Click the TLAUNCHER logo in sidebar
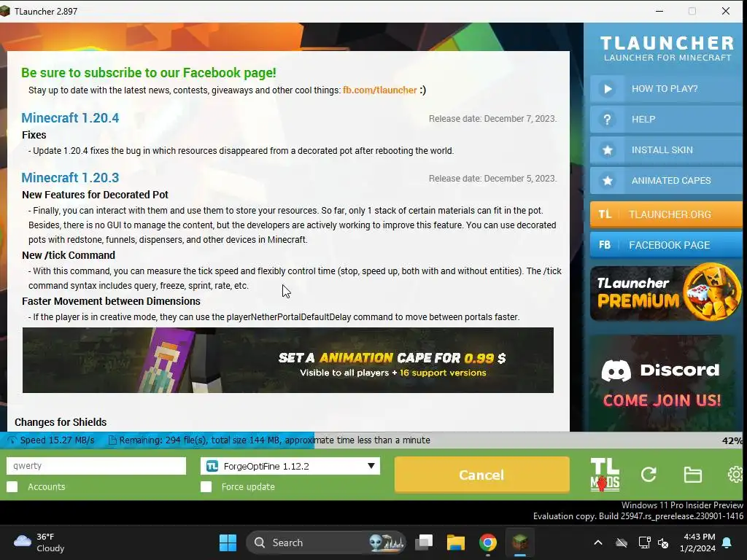The height and width of the screenshot is (560, 747). [667, 49]
